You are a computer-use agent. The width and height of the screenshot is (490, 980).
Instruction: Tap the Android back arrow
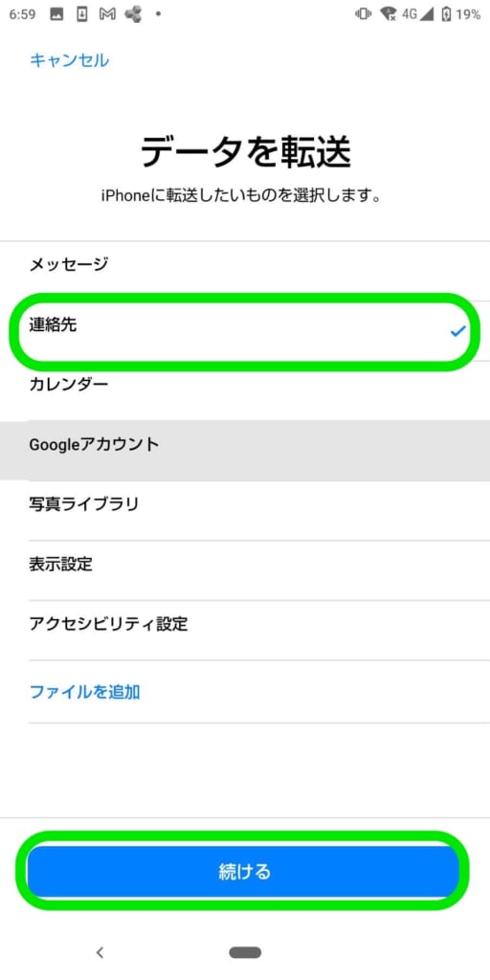100,952
